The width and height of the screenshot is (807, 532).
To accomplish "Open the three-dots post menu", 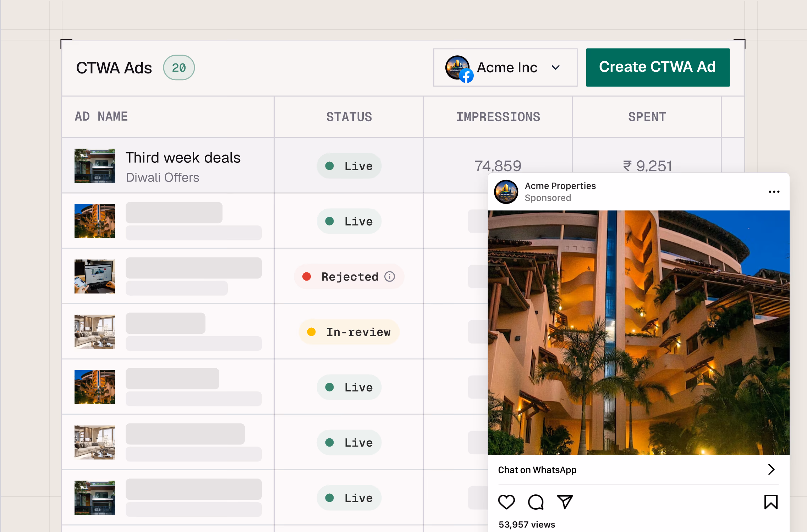I will (x=774, y=192).
